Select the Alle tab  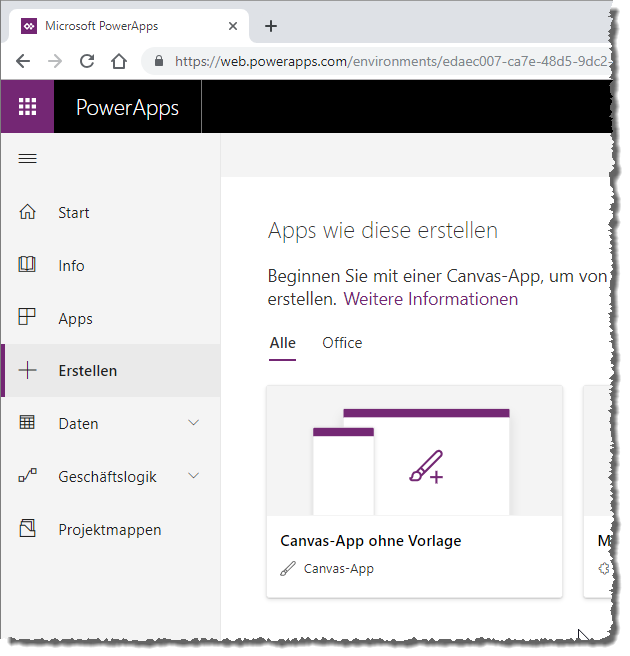click(283, 343)
